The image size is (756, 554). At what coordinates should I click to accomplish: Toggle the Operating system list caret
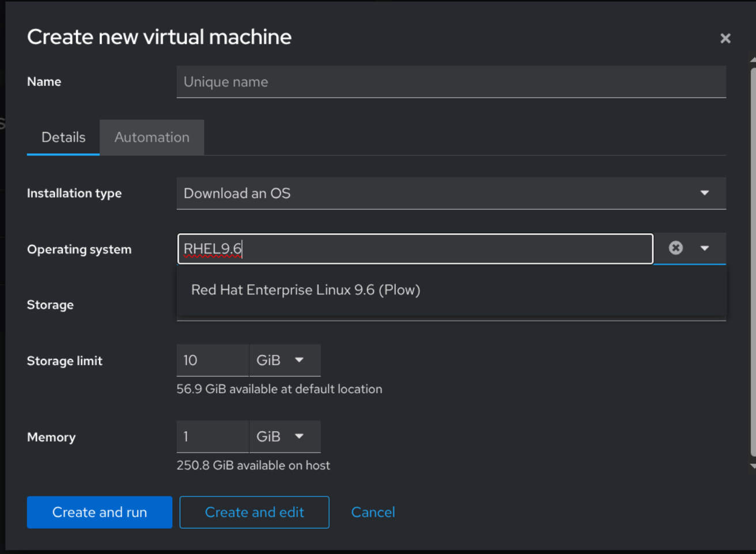pyautogui.click(x=705, y=248)
